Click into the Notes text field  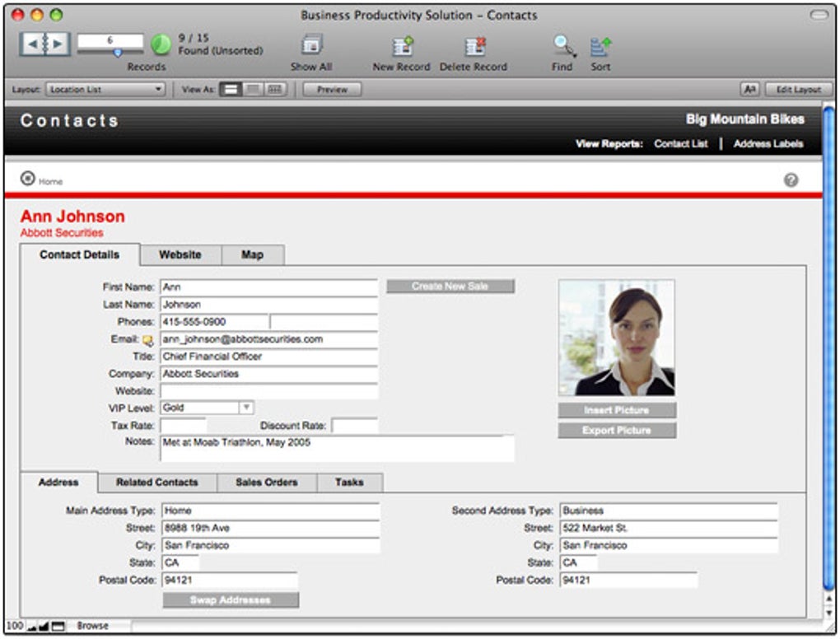pyautogui.click(x=336, y=449)
